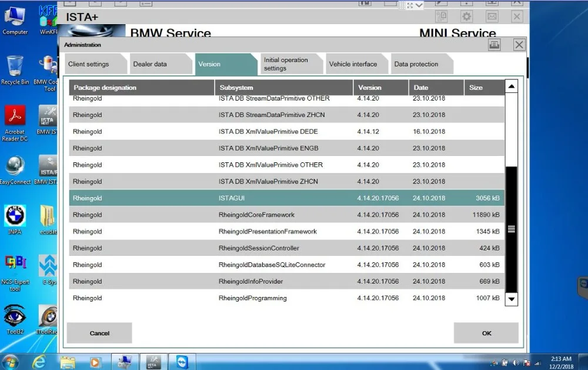Click the Cancel button
Screen dimensions: 588x370
[x=99, y=333]
